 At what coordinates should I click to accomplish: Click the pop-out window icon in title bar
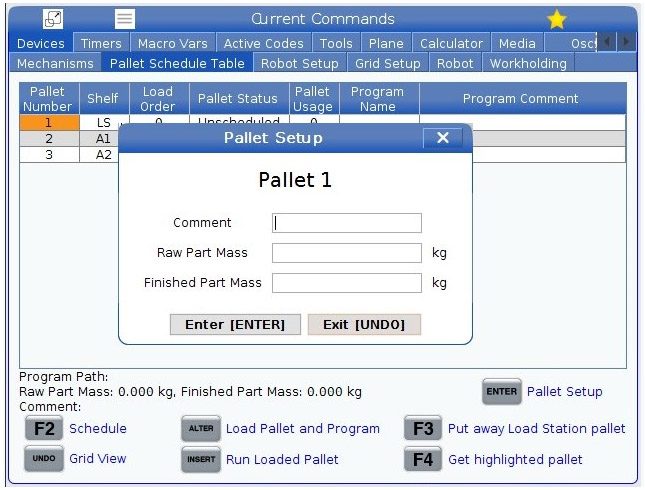53,19
